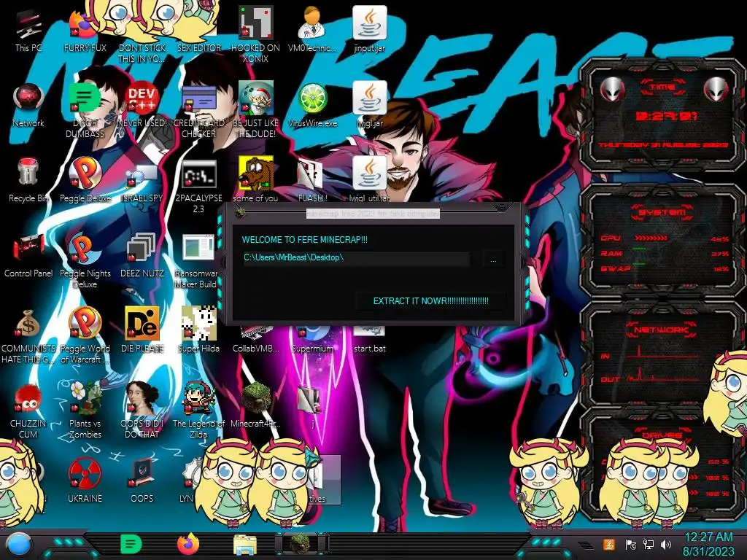Click the '...' browse button in extractor

pos(493,260)
